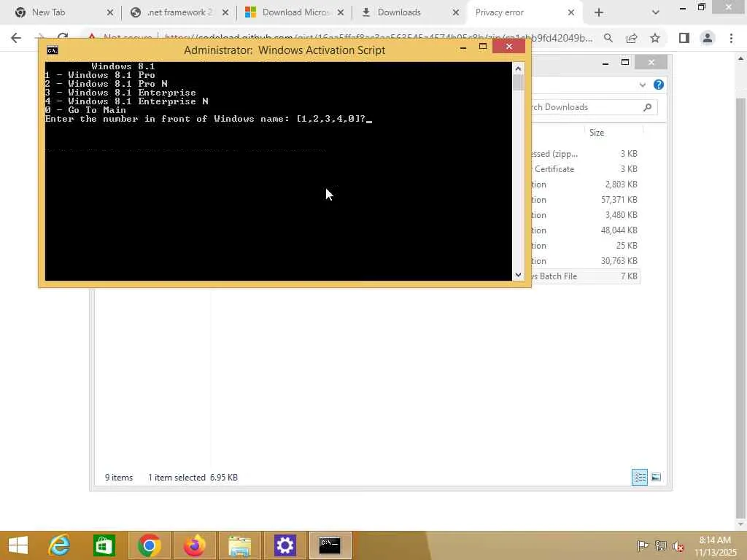Viewport: 747px width, 560px height.
Task: Close the .net framework tab
Action: (225, 12)
